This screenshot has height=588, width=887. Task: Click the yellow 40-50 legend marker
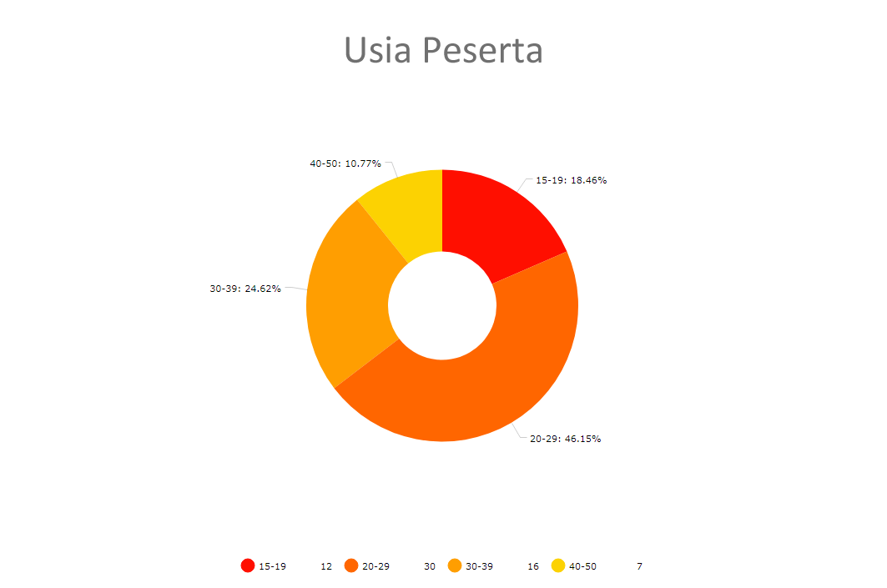[x=558, y=566]
